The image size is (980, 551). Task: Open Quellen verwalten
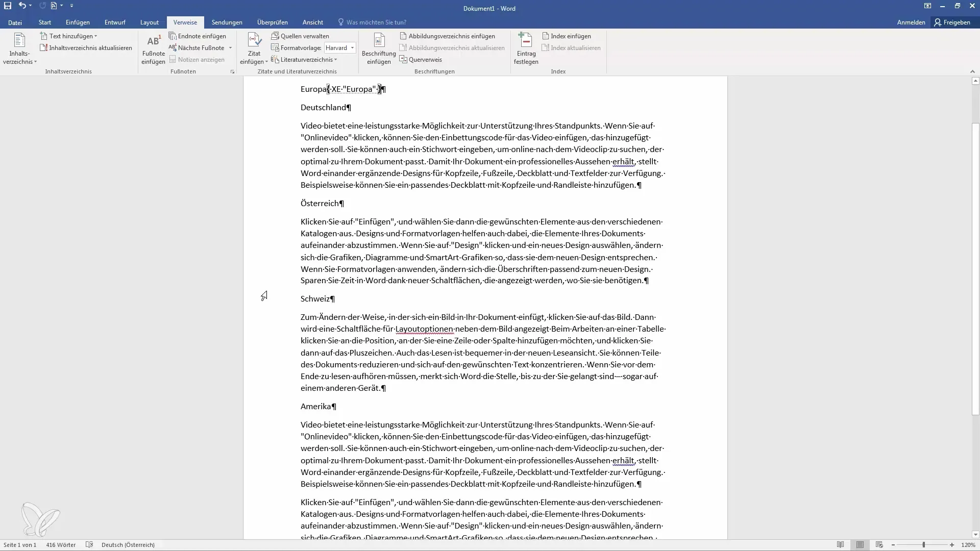coord(300,36)
